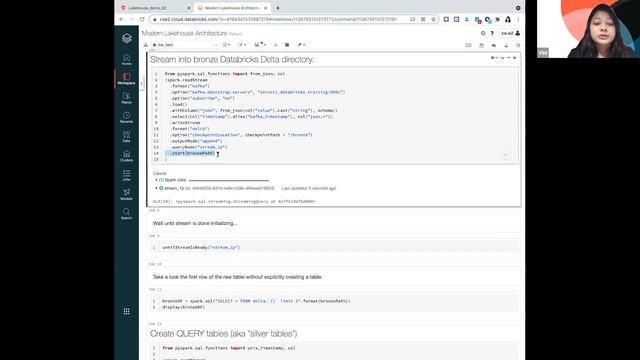Delete the stream cell with the x
The image size is (640, 360).
[514, 58]
